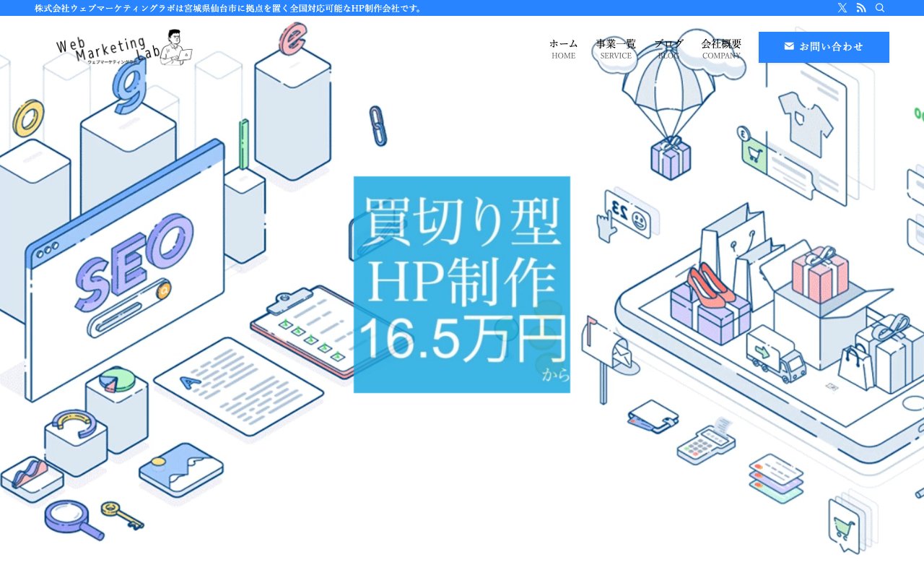
Task: Click the golden key illustration
Action: tap(121, 514)
